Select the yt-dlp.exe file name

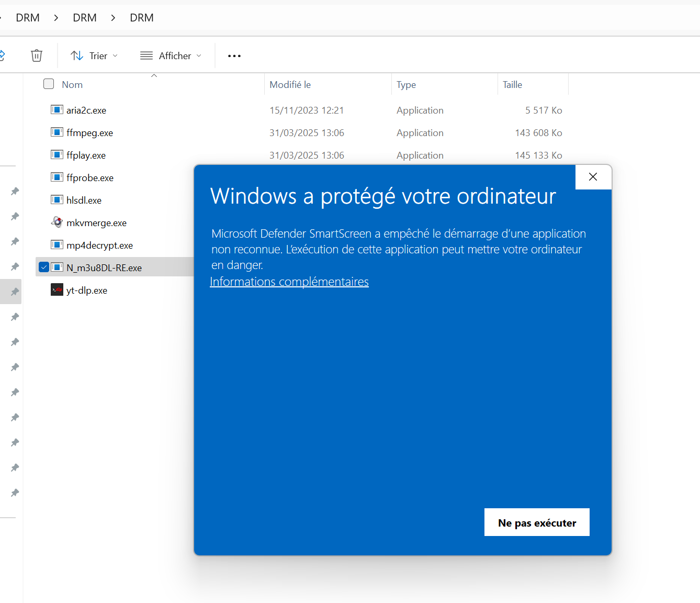coord(87,291)
